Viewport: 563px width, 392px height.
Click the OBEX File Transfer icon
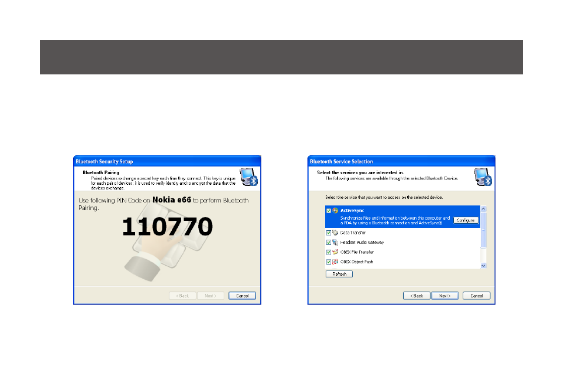click(x=335, y=252)
